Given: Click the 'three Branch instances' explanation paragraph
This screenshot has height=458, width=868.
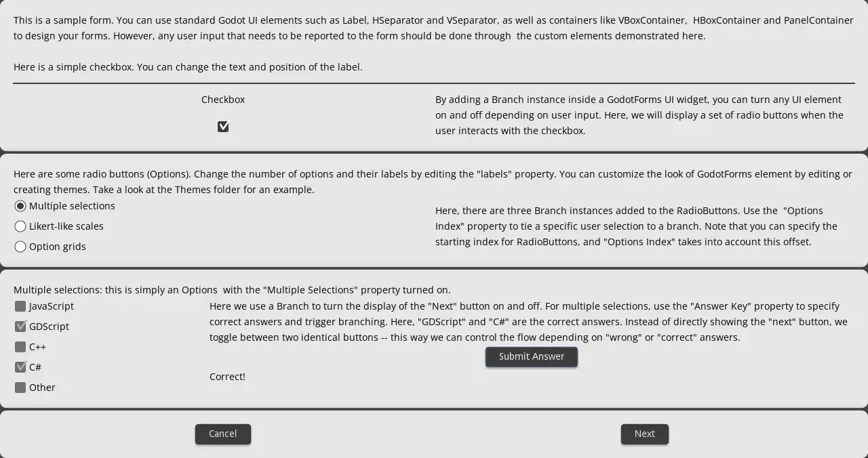Looking at the screenshot, I should [636, 226].
